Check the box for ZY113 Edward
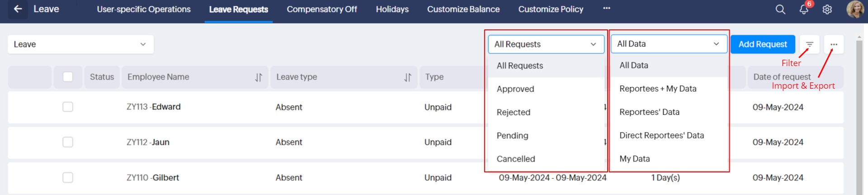868x195 pixels. tap(68, 107)
